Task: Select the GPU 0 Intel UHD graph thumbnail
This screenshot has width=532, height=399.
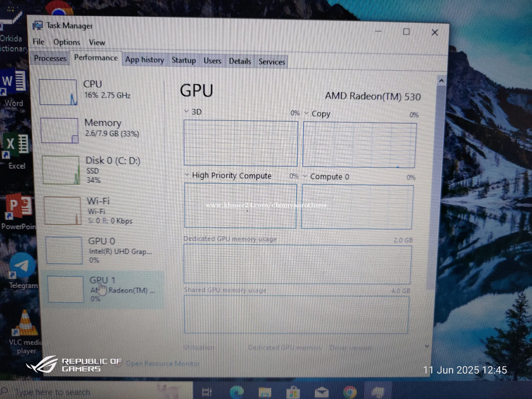Action: pyautogui.click(x=64, y=250)
